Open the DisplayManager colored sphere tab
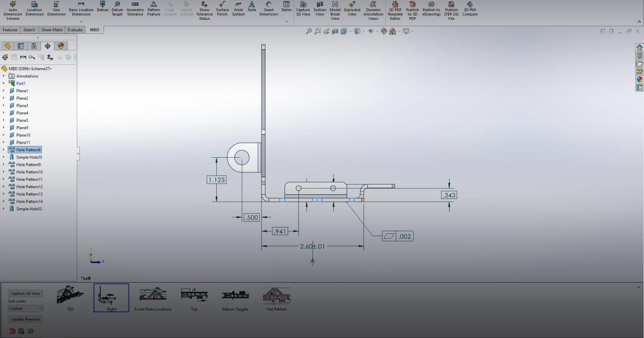644x338 pixels. (x=60, y=46)
